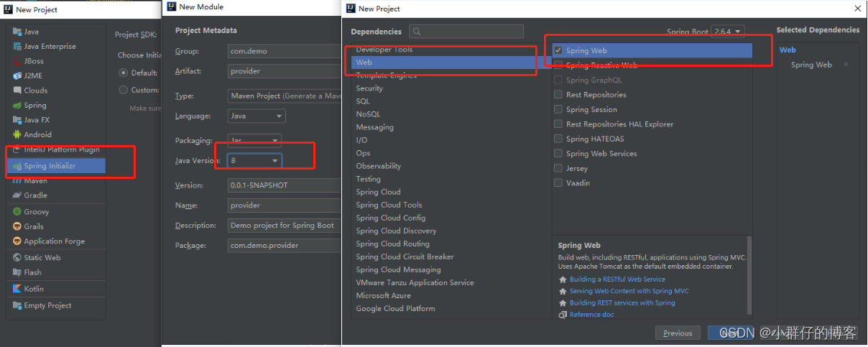The height and width of the screenshot is (347, 868).
Task: Click the Description input field
Action: click(x=285, y=225)
